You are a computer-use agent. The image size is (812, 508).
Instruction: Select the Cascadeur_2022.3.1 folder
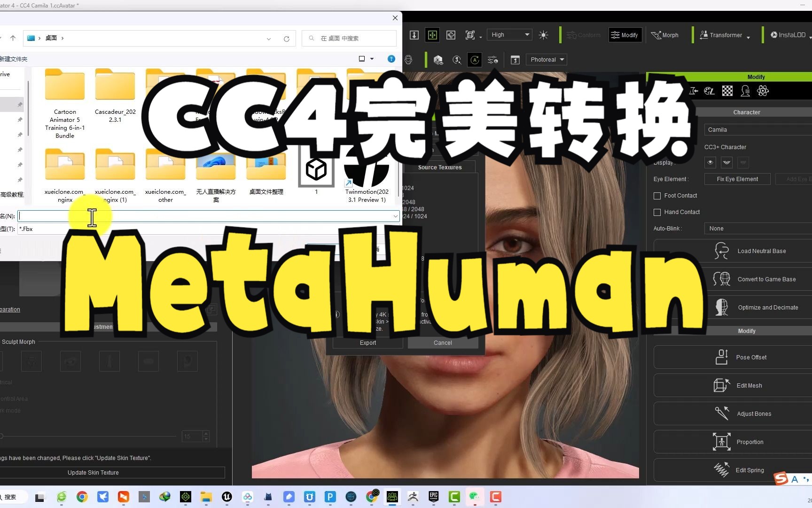point(115,96)
